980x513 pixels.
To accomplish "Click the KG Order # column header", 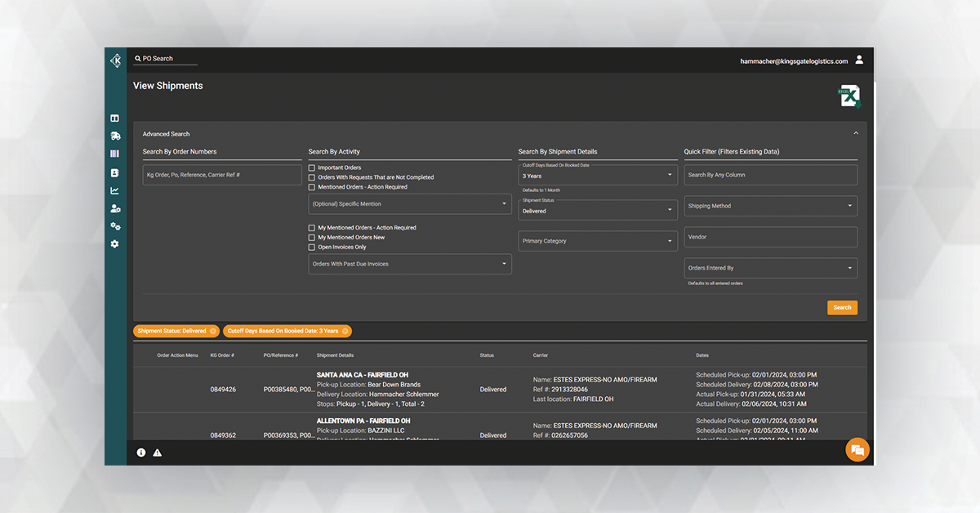I will point(222,355).
